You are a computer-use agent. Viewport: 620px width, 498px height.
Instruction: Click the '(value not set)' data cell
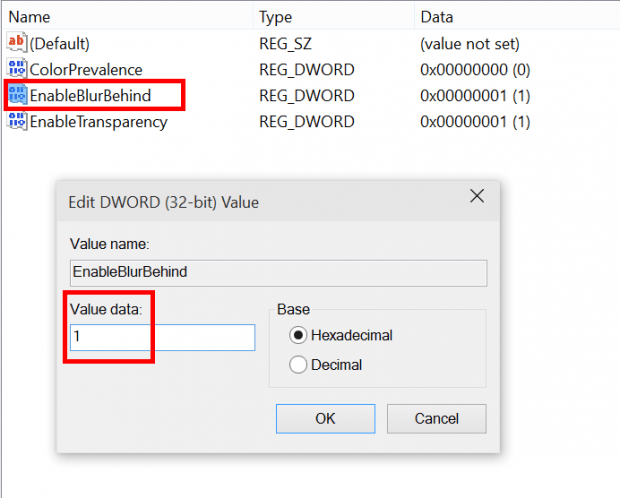point(468,43)
